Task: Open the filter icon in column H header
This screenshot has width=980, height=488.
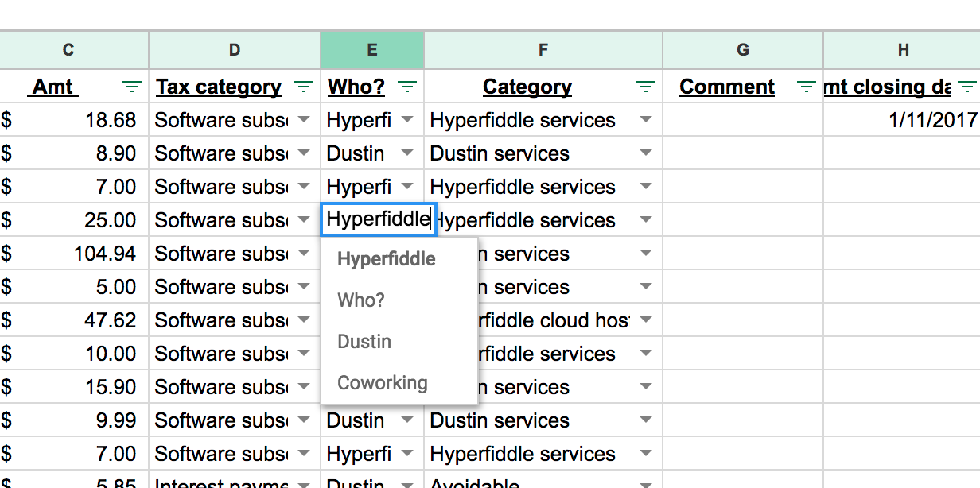Action: 966,87
